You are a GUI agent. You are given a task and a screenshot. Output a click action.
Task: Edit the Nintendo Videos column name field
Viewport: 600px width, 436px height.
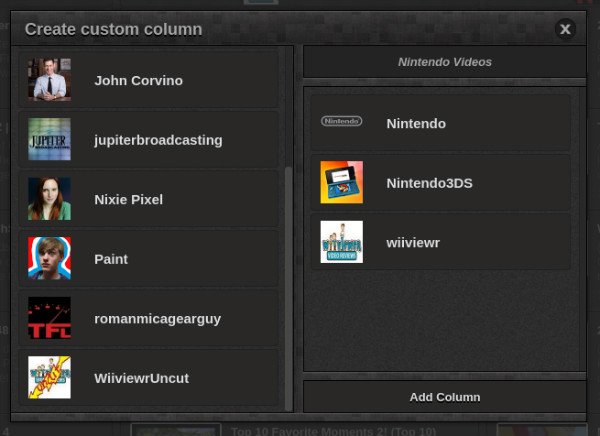(444, 62)
